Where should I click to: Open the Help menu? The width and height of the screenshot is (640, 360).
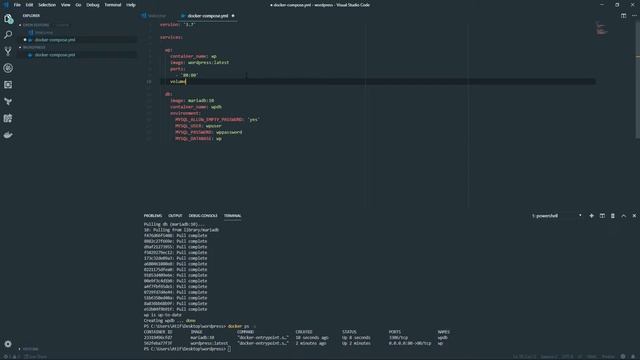131,5
